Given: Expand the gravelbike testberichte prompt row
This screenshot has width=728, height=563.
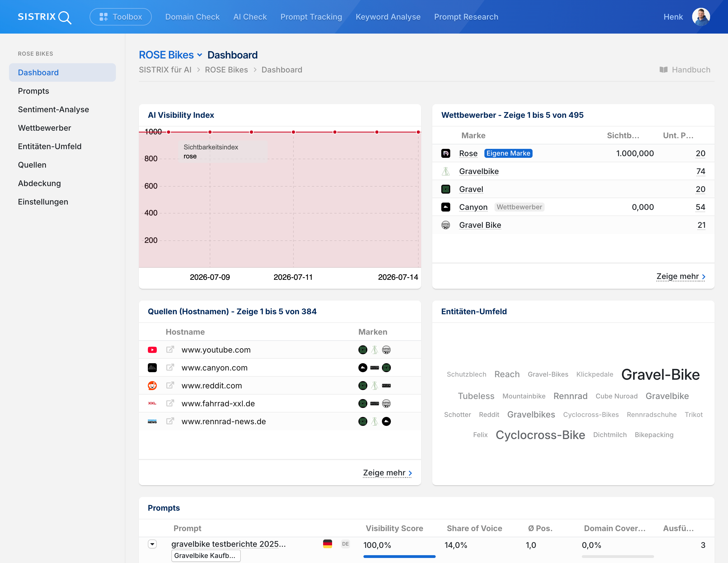Looking at the screenshot, I should point(152,544).
